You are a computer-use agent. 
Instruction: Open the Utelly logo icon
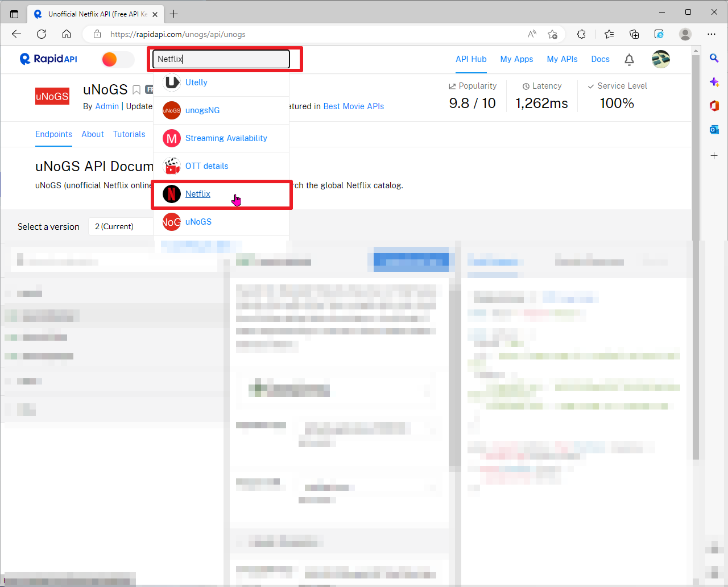(x=172, y=82)
